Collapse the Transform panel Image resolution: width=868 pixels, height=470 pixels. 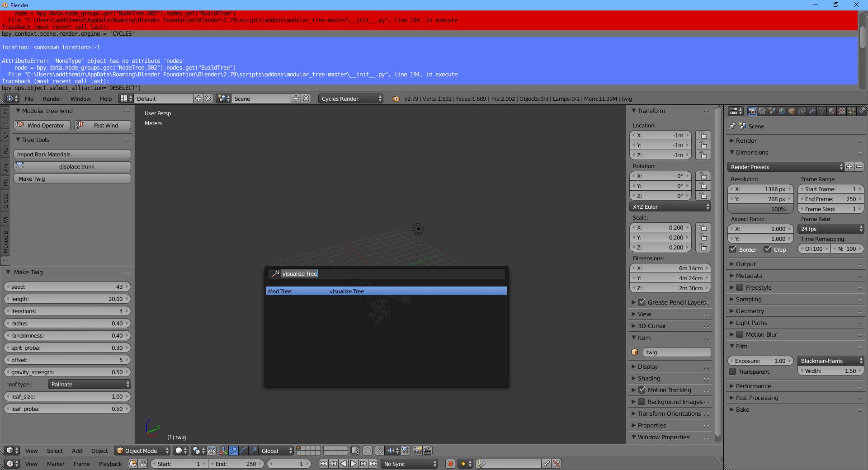651,111
